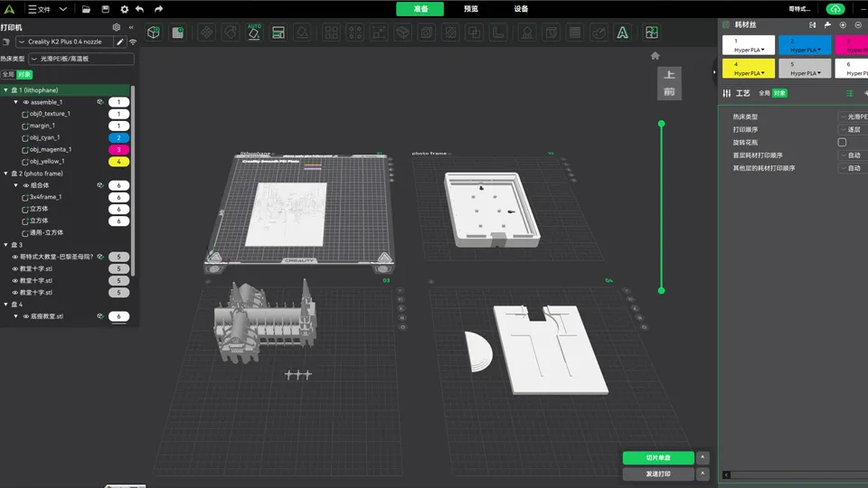Click the top handle of green layer slider

point(661,124)
